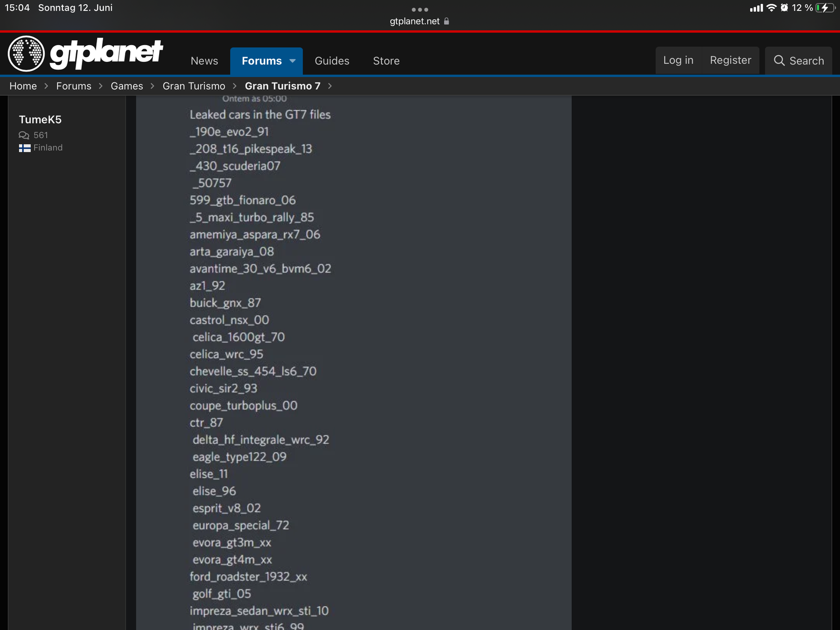Click the 'europa_special_72' entry
The width and height of the screenshot is (840, 630).
(241, 526)
